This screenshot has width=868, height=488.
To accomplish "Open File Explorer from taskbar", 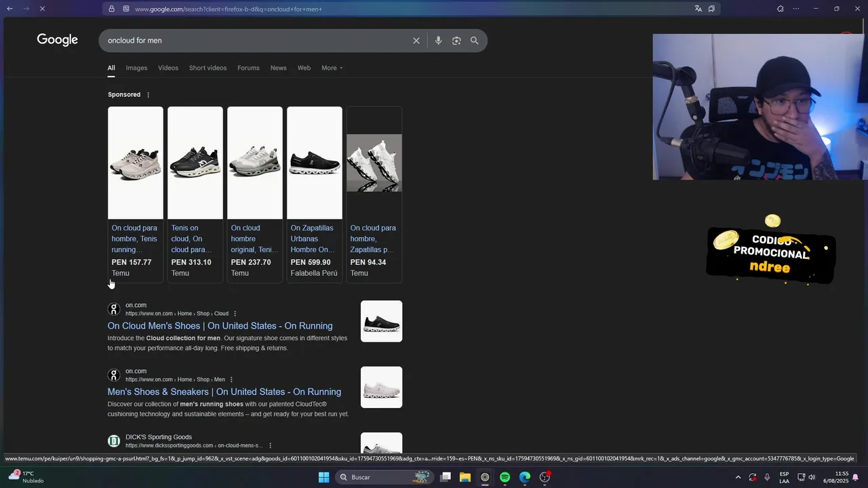I will pos(465,477).
